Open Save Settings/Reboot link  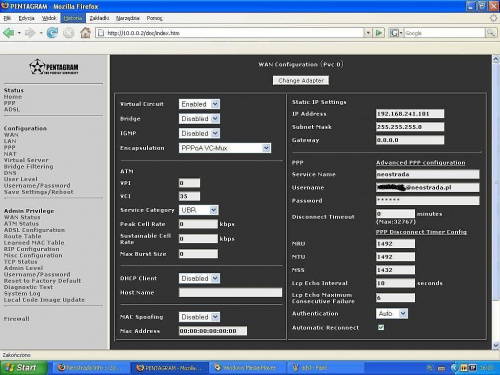pos(38,192)
